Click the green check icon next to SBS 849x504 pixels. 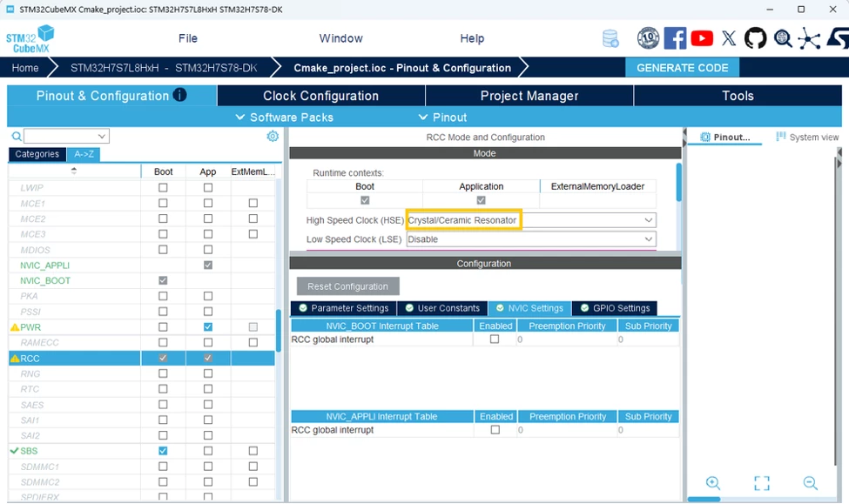14,450
